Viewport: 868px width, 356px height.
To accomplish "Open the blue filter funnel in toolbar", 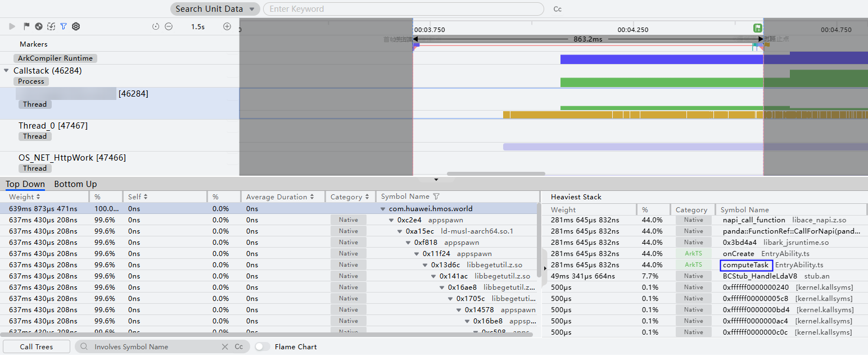I will [64, 26].
